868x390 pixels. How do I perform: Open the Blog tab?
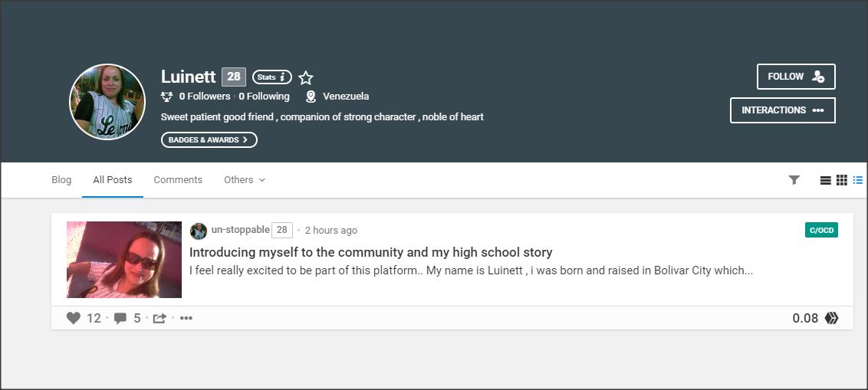coord(61,180)
